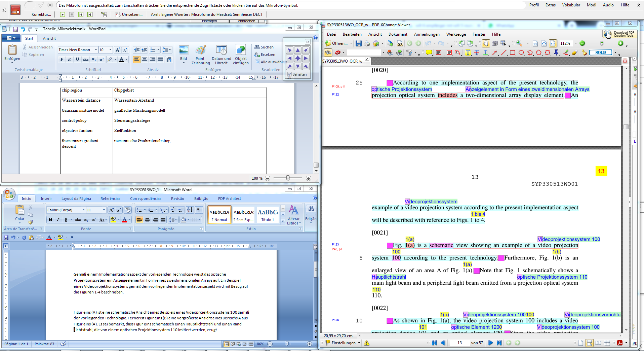This screenshot has height=351, width=644.
Task: Select the Hand tool in PDF viewer
Action: point(486,43)
